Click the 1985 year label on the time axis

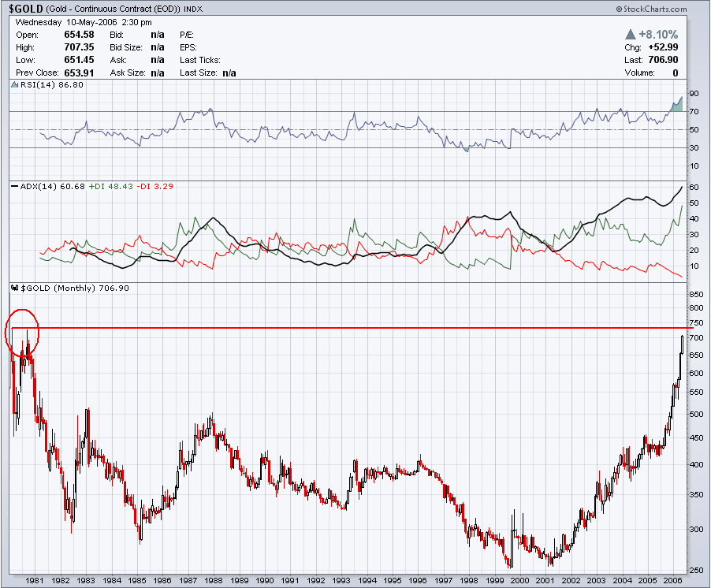pos(137,581)
